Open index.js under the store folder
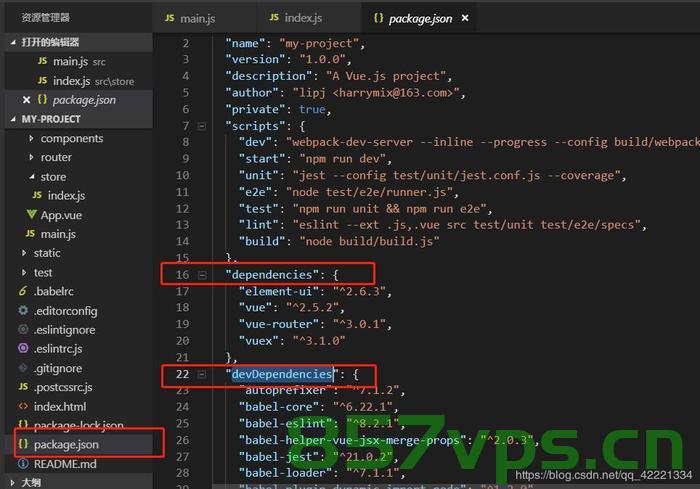 click(x=66, y=196)
